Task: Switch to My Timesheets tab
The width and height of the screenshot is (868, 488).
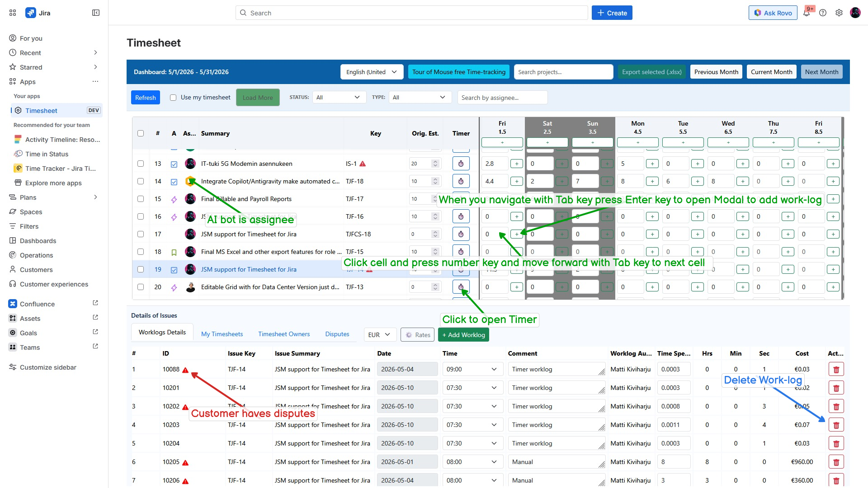Action: (x=222, y=334)
